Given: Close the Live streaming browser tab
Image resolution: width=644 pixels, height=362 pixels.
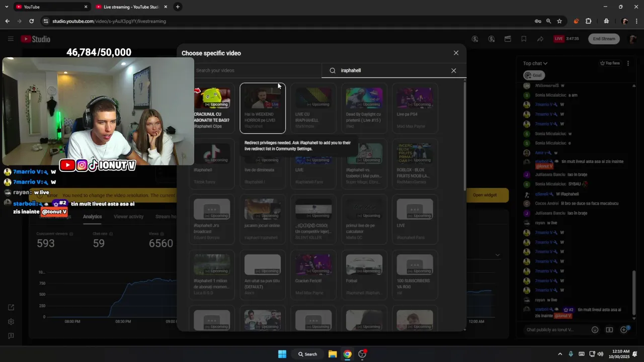Looking at the screenshot, I should click(166, 7).
